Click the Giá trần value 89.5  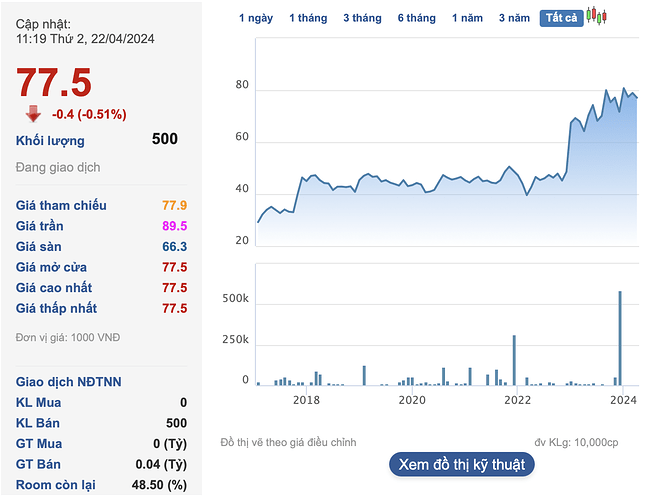tap(175, 226)
